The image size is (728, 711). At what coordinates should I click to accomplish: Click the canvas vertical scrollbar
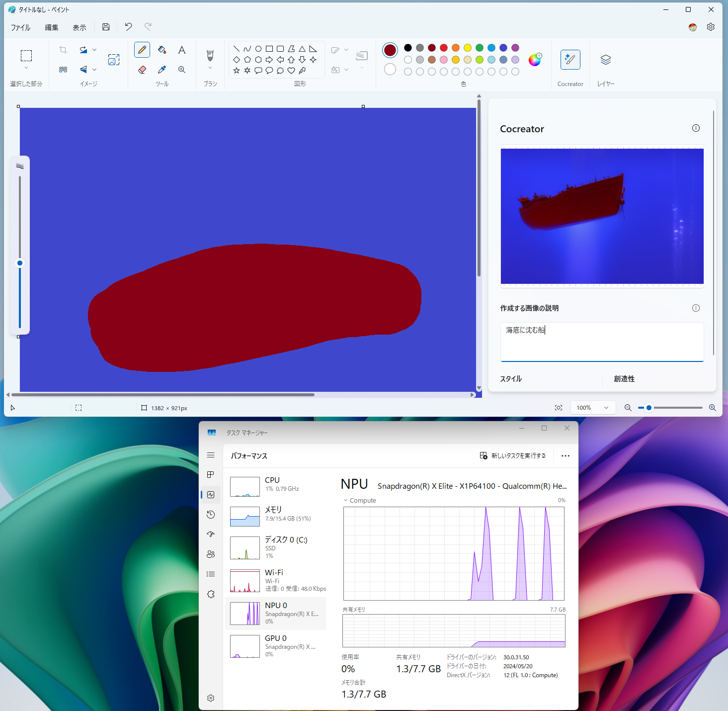pos(479,188)
